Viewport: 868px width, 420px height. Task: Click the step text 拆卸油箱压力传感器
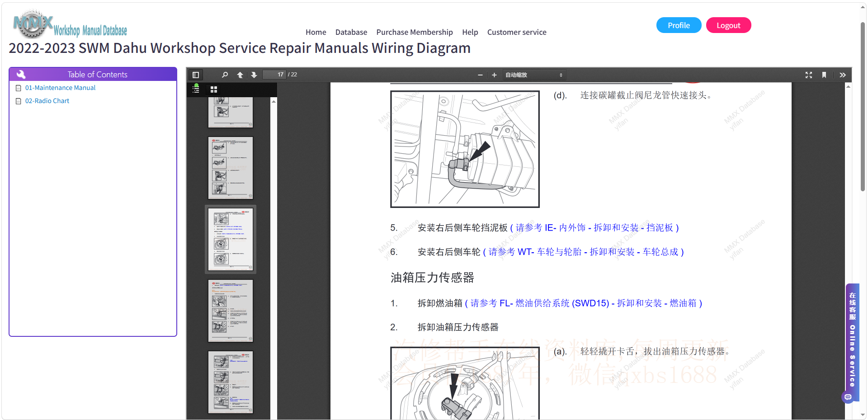coord(458,327)
